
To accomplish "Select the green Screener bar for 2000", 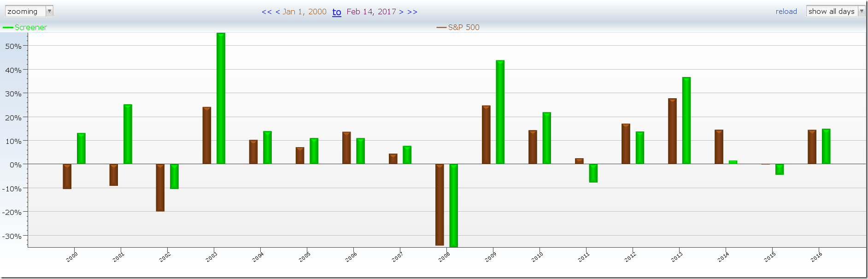I will pos(81,148).
